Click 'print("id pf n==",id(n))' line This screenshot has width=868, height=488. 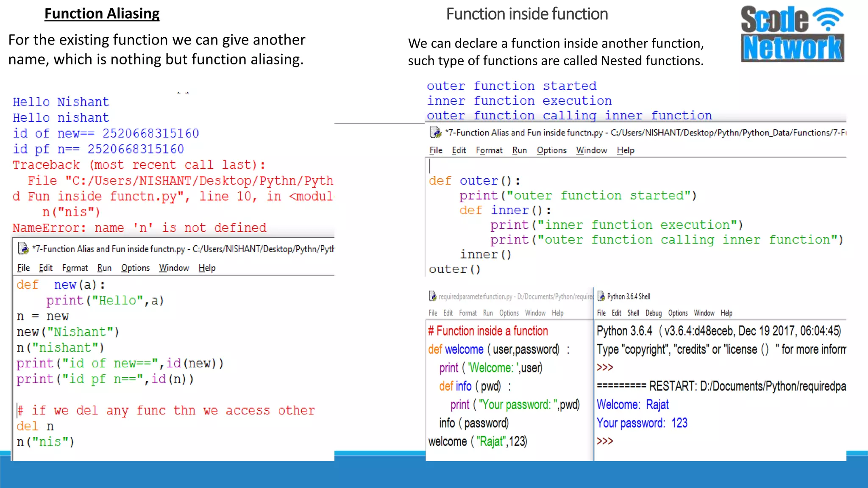click(105, 379)
